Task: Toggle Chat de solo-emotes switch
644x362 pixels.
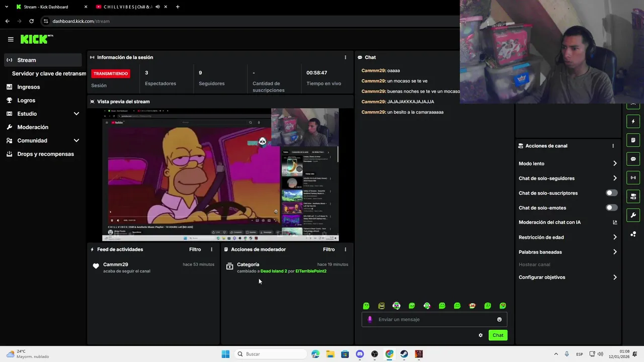Action: [611, 208]
